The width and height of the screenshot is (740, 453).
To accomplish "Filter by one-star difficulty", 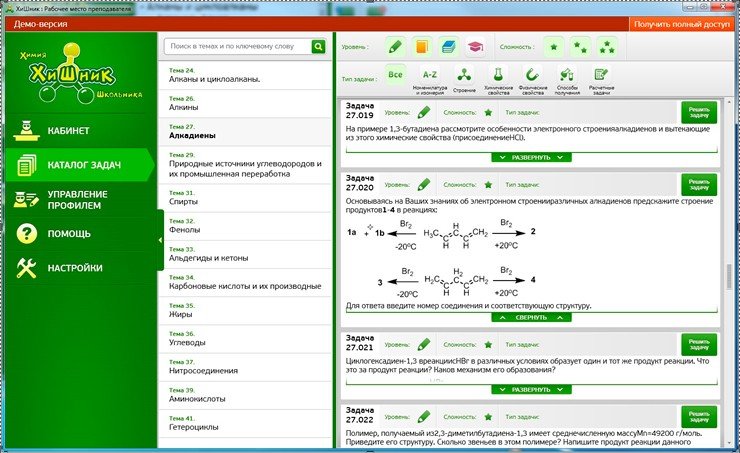I will [554, 47].
